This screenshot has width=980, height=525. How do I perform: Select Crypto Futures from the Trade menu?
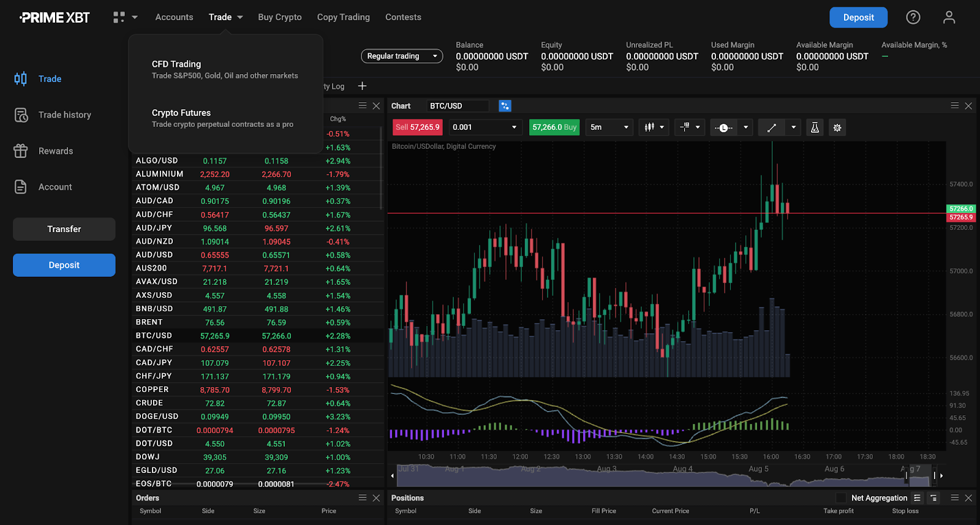[x=222, y=118]
